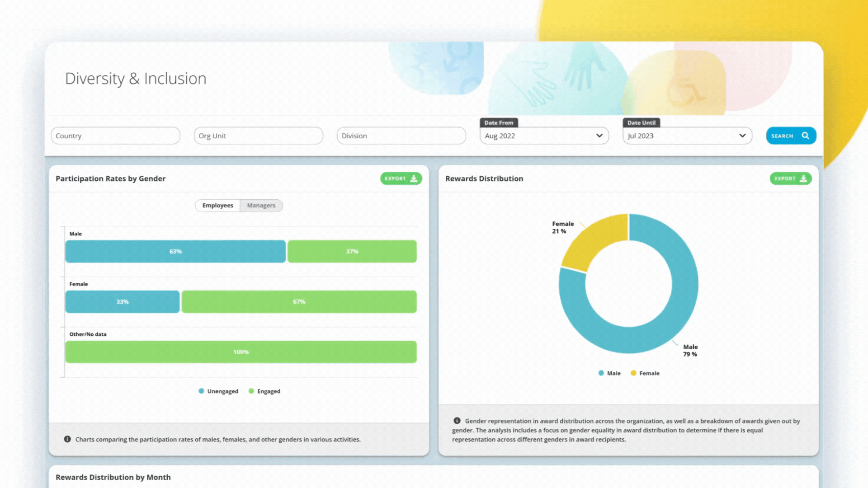Click download icon in Participation Rates export
The image size is (868, 488).
(x=413, y=178)
